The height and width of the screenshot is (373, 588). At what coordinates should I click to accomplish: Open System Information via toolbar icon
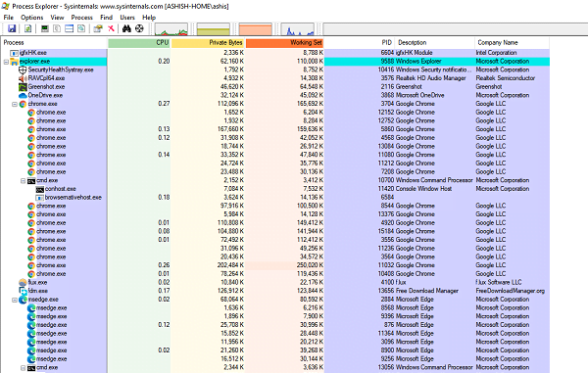pyautogui.click(x=45, y=28)
